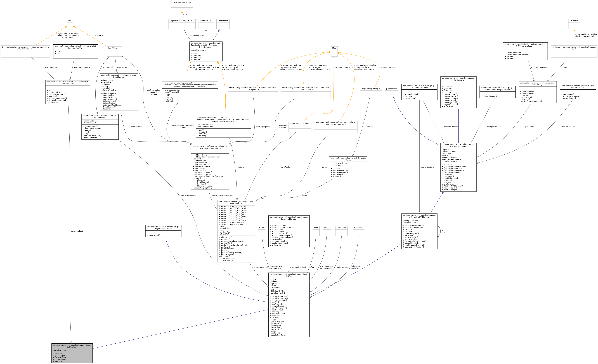The image size is (598, 364).
Task: Select the GUIElementChangedListener node
Action: point(498,92)
